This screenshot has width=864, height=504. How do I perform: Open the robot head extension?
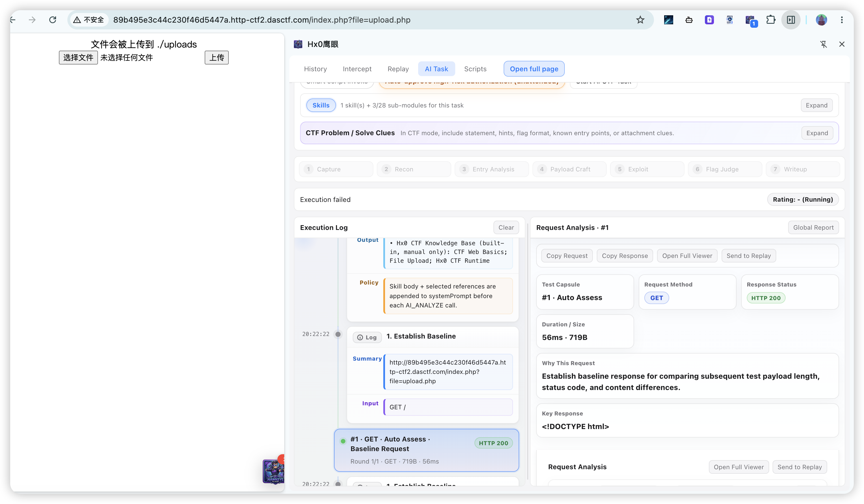tap(689, 20)
